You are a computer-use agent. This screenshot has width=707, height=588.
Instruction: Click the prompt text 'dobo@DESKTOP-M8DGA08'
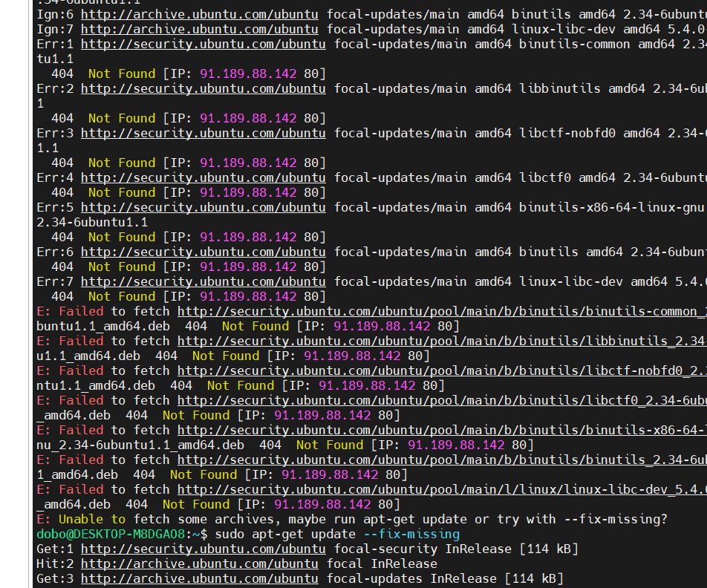111,535
